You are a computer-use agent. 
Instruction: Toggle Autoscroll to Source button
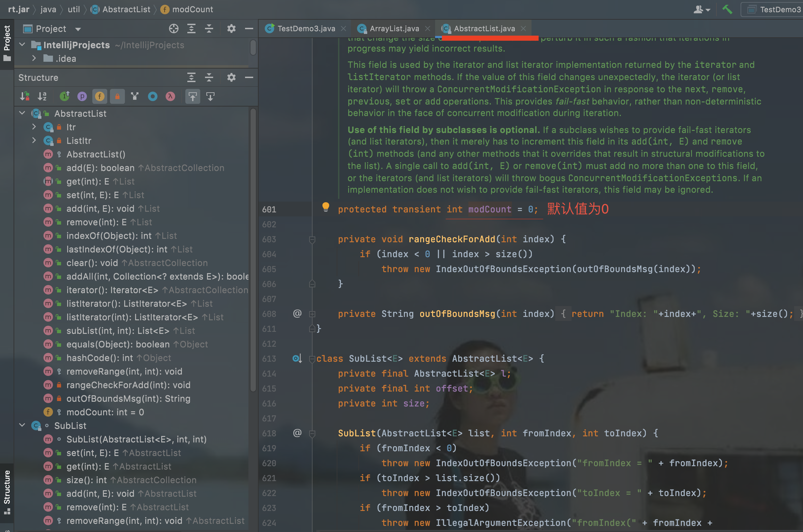coord(193,97)
